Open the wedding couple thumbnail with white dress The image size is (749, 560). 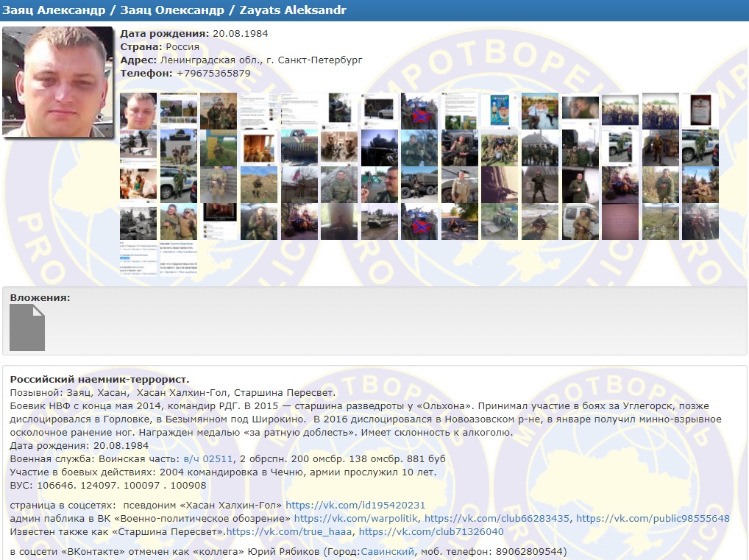coord(540,111)
